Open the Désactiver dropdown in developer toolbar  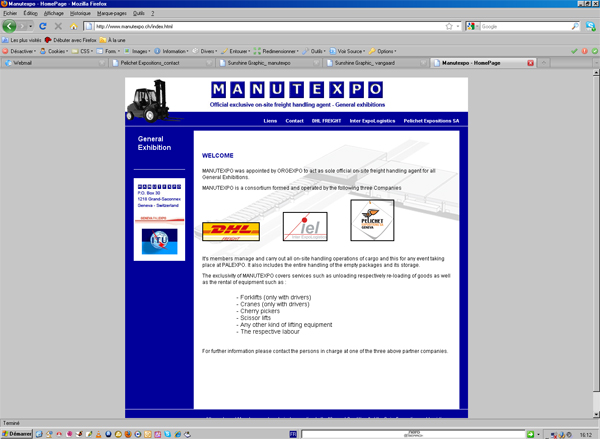(x=19, y=51)
